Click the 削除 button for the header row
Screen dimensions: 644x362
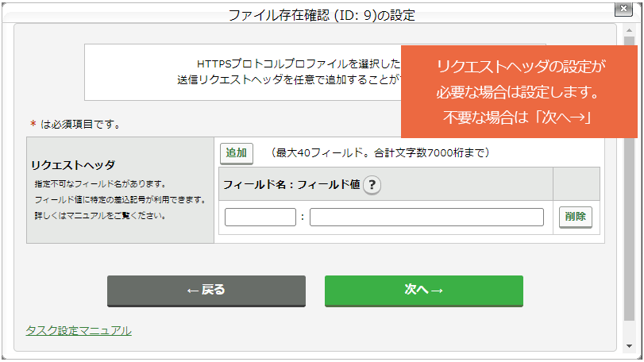[576, 217]
